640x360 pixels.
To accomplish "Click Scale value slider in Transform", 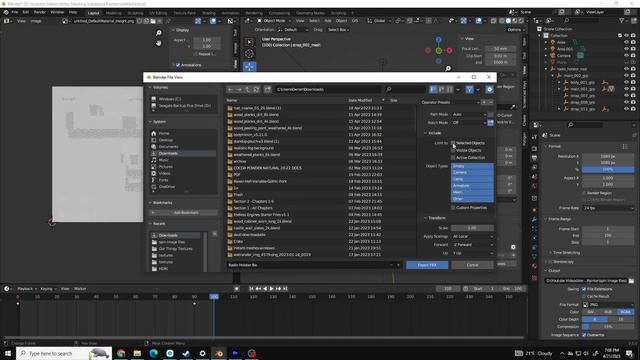I will pyautogui.click(x=472, y=228).
